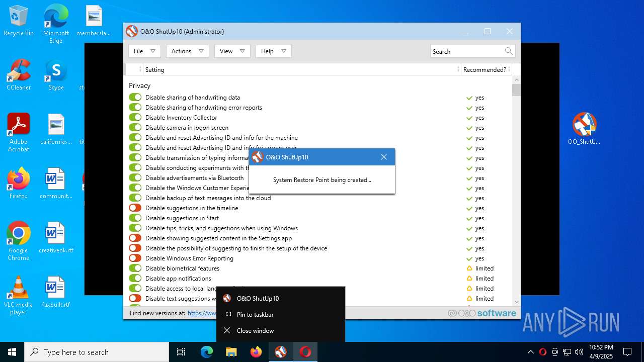
Task: Select the californias image file on desktop
Action: point(56,129)
